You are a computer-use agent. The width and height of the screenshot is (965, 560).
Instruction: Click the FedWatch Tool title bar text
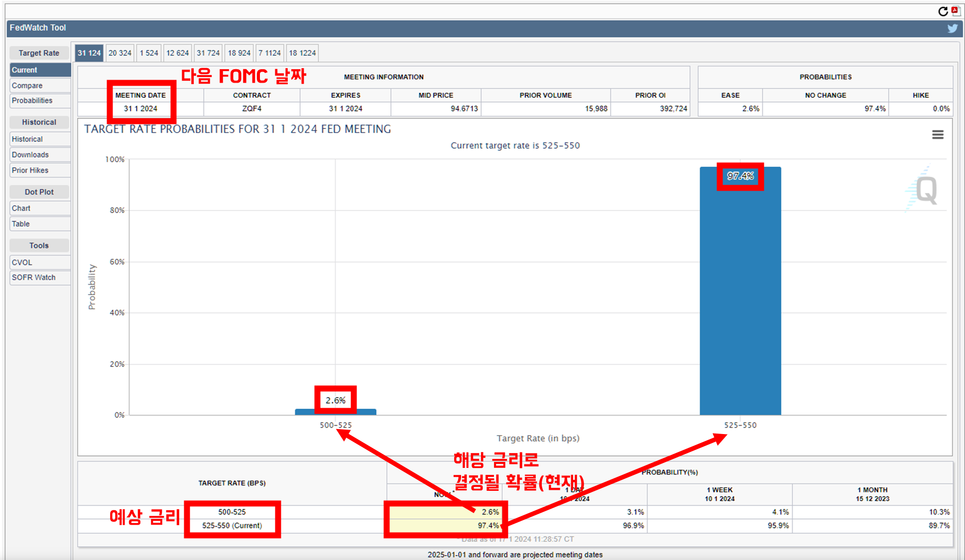tap(38, 28)
